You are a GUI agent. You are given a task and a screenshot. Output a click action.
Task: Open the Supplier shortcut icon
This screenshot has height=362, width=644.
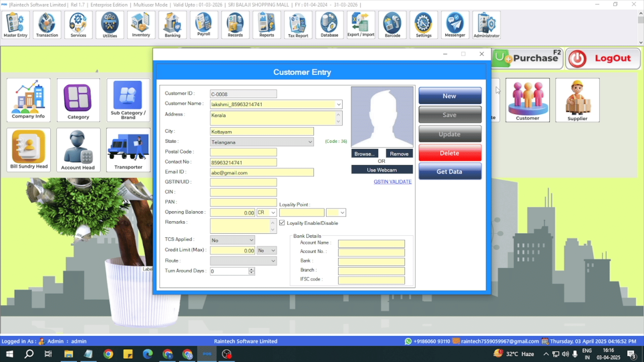577,100
